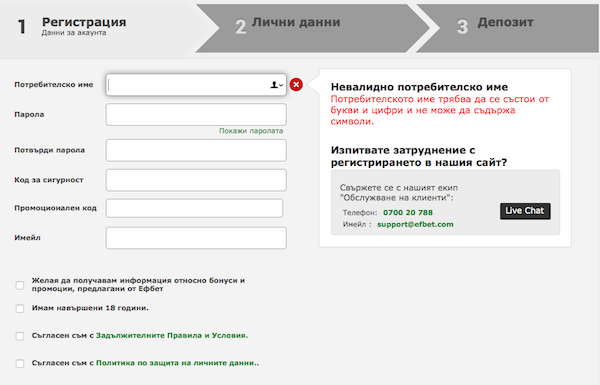The image size is (600, 385).
Task: Click the phone number 0700 20 788
Action: pos(408,212)
